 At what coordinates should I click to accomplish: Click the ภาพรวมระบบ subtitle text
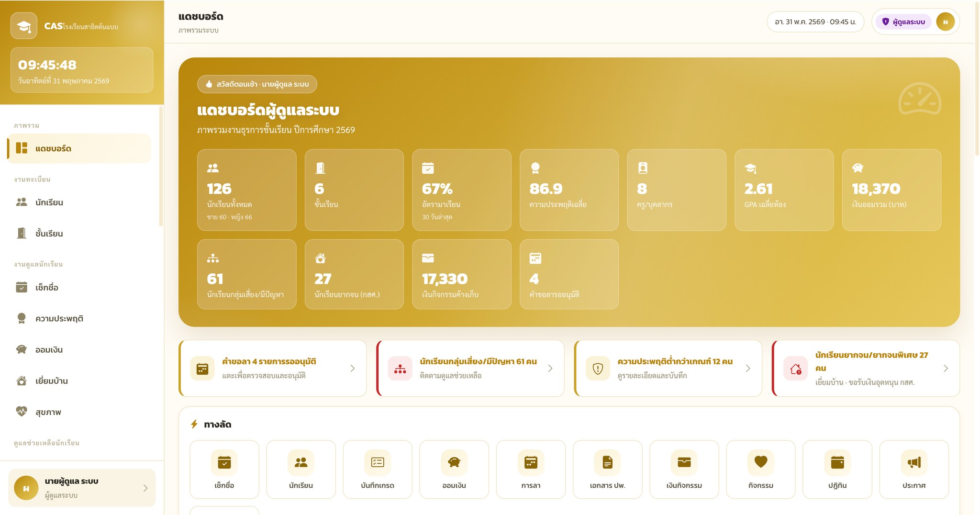pyautogui.click(x=199, y=30)
